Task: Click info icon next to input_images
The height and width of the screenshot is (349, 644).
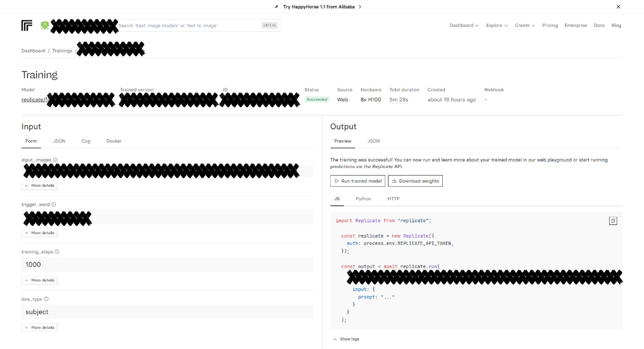Action: pyautogui.click(x=55, y=160)
